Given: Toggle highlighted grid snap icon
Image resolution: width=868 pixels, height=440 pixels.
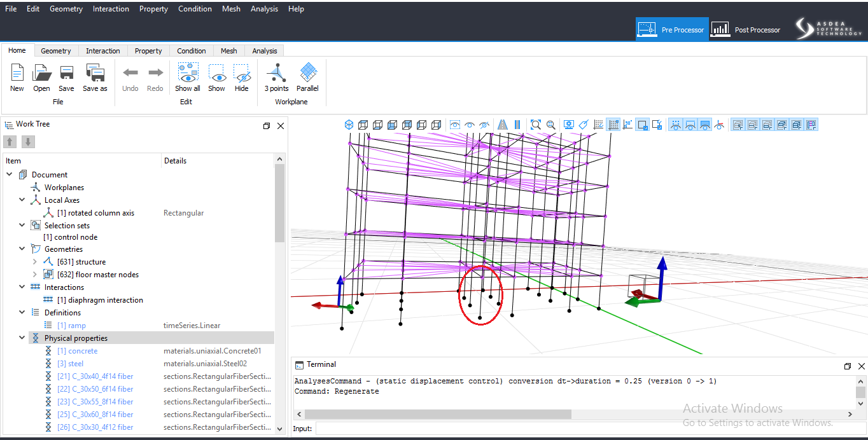Looking at the screenshot, I should pyautogui.click(x=613, y=125).
